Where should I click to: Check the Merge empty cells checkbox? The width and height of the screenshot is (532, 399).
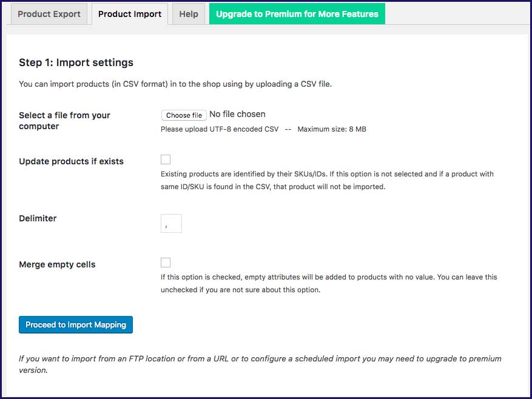coord(166,263)
